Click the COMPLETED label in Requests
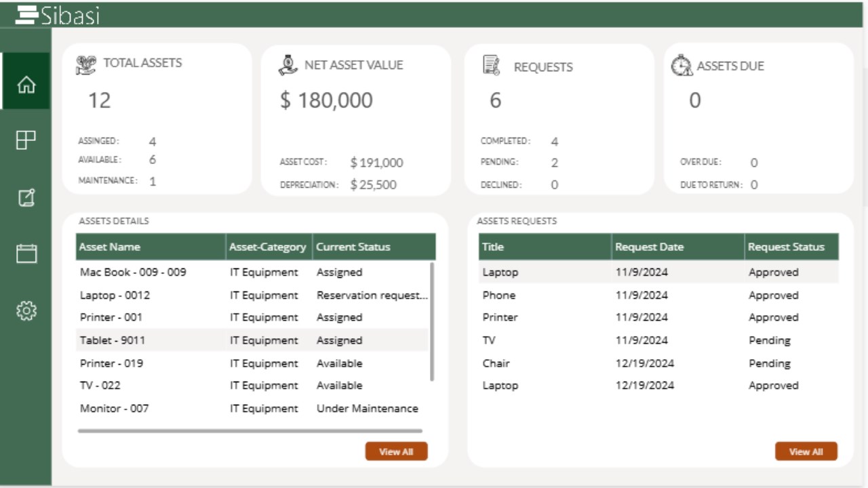The image size is (868, 488). pos(505,141)
